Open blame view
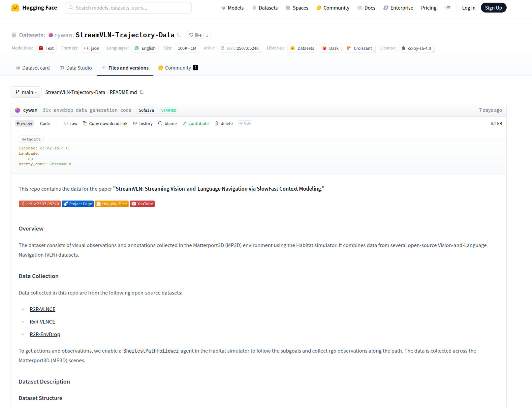 coord(168,123)
